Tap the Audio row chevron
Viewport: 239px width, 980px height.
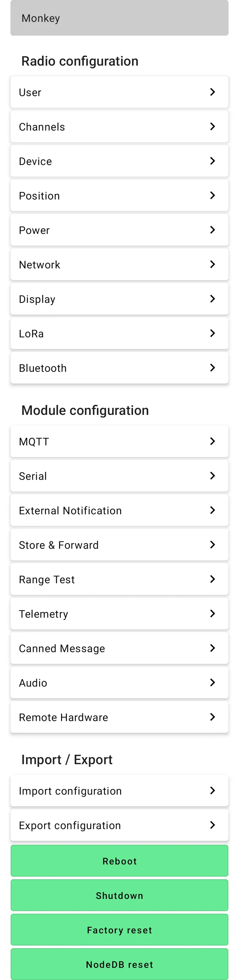click(212, 682)
